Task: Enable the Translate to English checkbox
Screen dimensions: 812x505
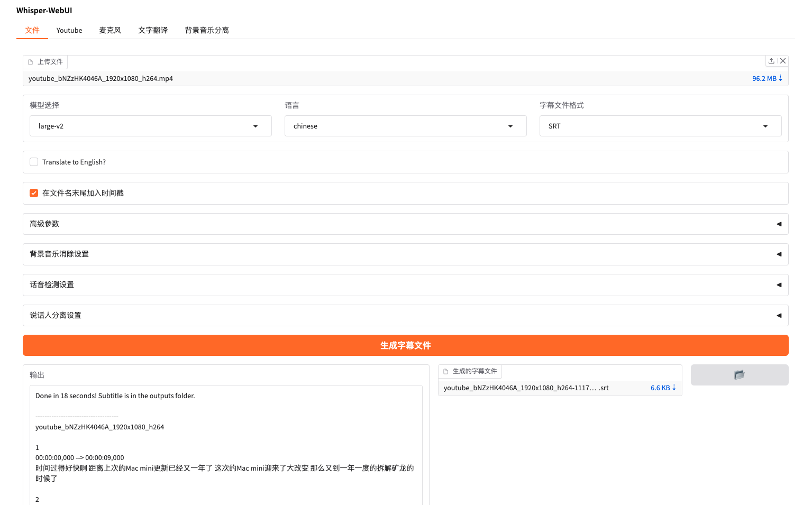Action: coord(34,162)
